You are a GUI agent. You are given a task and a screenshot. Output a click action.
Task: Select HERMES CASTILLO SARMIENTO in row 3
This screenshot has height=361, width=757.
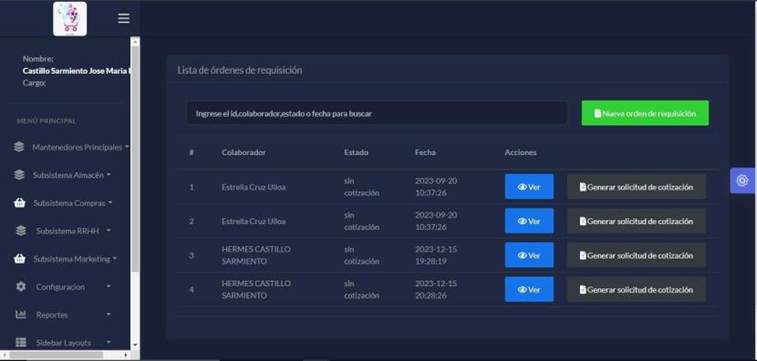click(x=256, y=255)
